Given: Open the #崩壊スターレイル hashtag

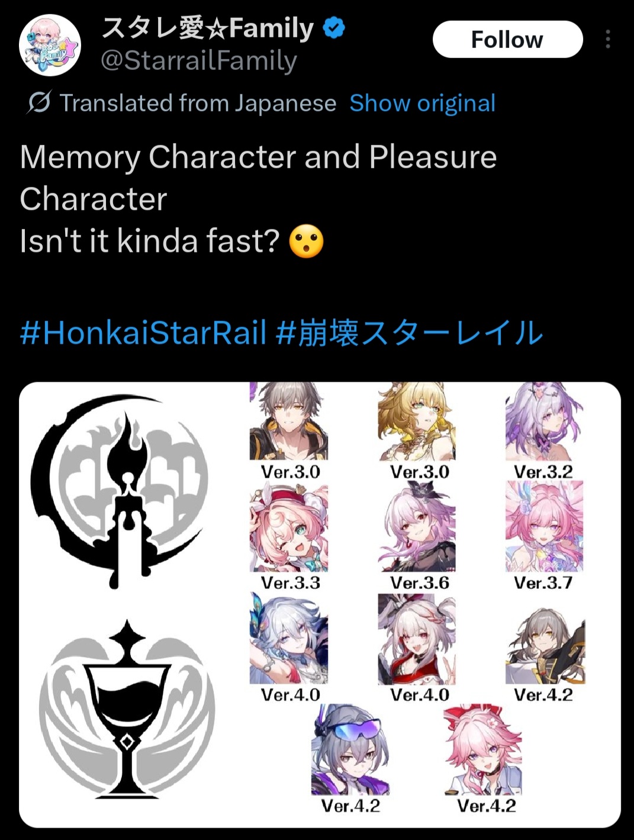Looking at the screenshot, I should pos(409,332).
